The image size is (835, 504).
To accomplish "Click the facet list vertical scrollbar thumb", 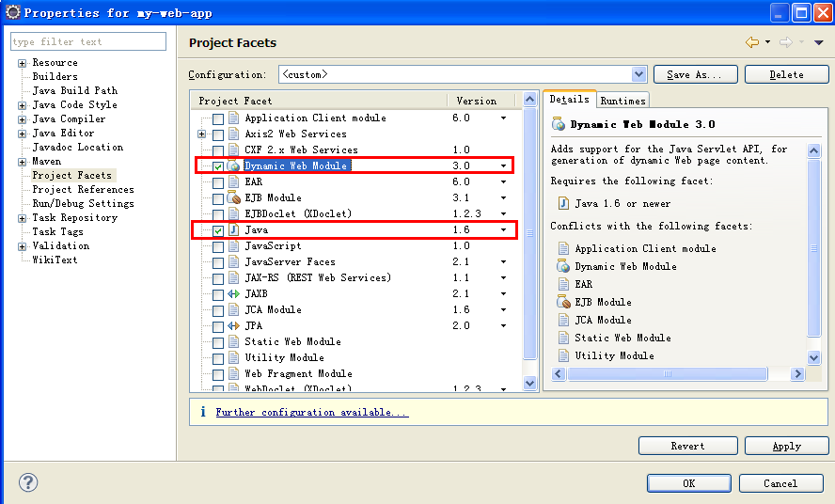I will click(x=529, y=233).
